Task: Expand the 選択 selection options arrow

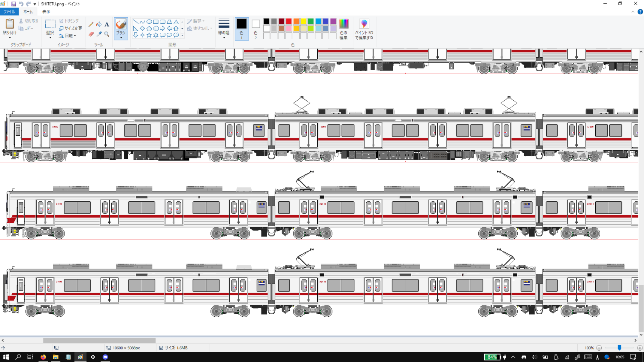Action: (x=50, y=37)
